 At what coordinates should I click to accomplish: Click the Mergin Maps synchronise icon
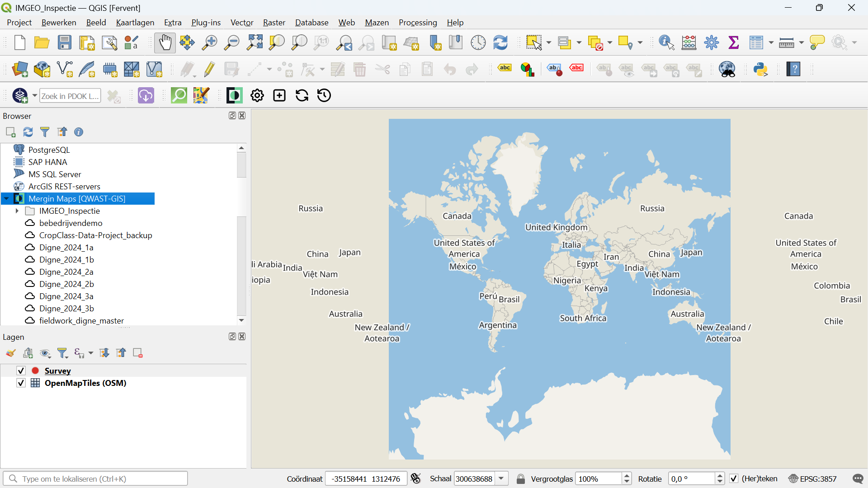click(x=302, y=96)
